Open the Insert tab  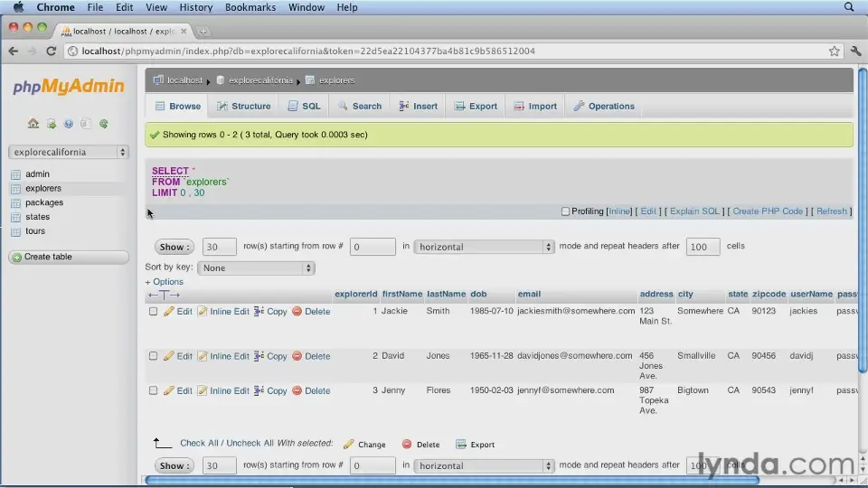pyautogui.click(x=418, y=107)
